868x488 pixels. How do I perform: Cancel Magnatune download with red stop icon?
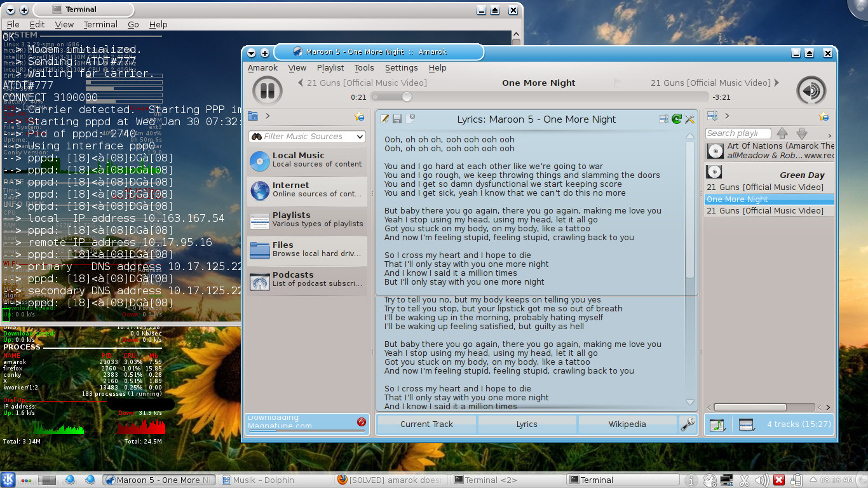(x=362, y=422)
